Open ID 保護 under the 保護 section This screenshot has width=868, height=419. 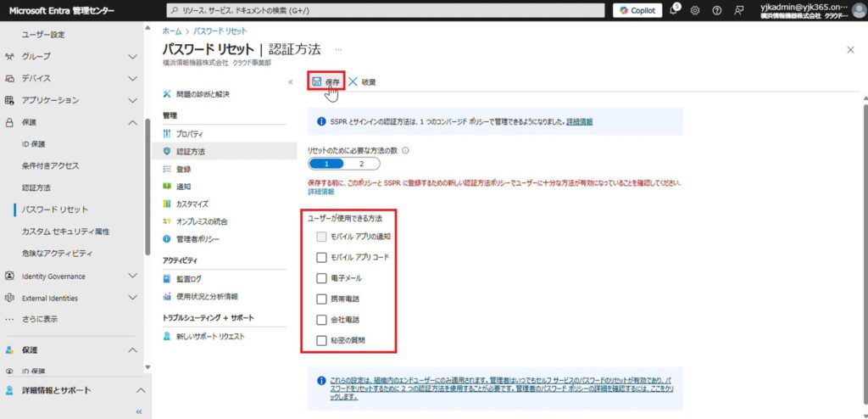(34, 144)
